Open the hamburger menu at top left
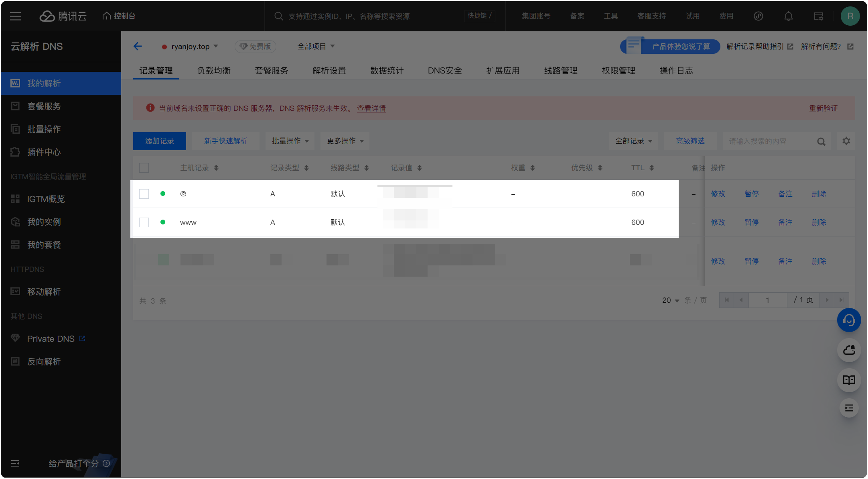This screenshot has height=479, width=868. (x=15, y=16)
